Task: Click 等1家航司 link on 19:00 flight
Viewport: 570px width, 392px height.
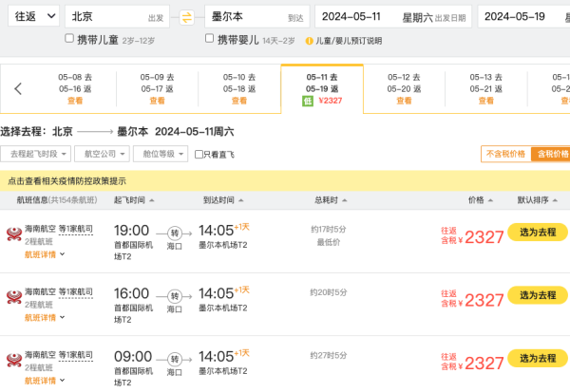Action: tap(76, 230)
